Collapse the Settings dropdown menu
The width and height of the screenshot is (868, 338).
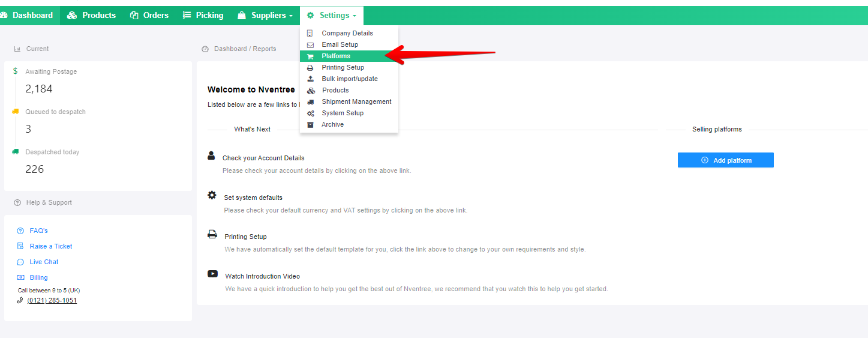[331, 16]
